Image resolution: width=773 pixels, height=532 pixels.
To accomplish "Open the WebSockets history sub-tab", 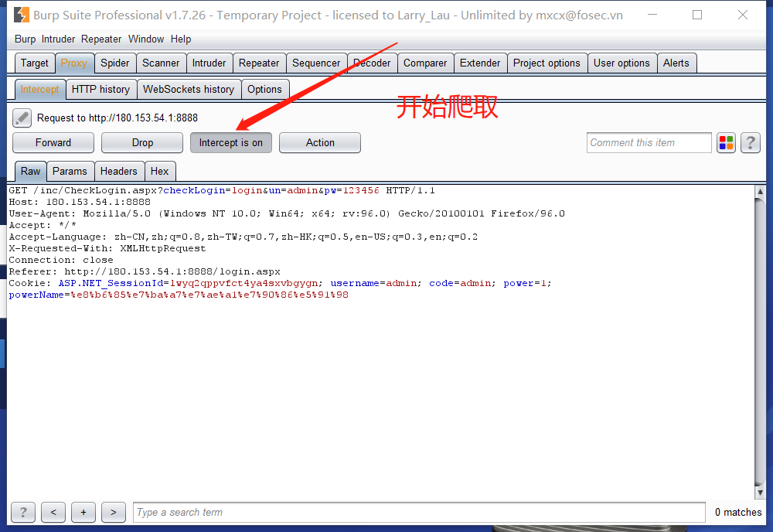I will [189, 89].
